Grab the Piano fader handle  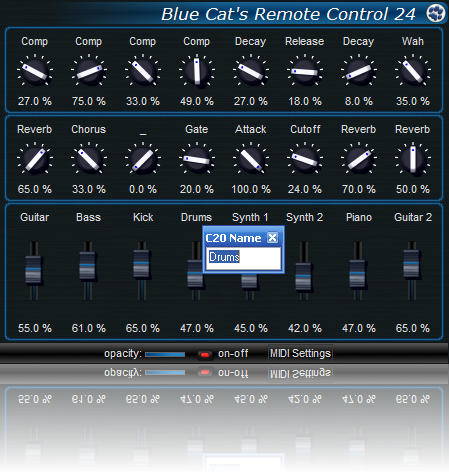[x=357, y=274]
